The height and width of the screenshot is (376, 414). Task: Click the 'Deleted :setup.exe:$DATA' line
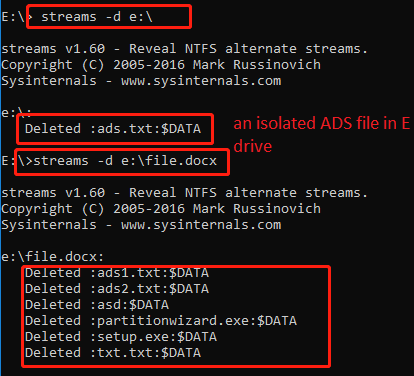coord(121,337)
